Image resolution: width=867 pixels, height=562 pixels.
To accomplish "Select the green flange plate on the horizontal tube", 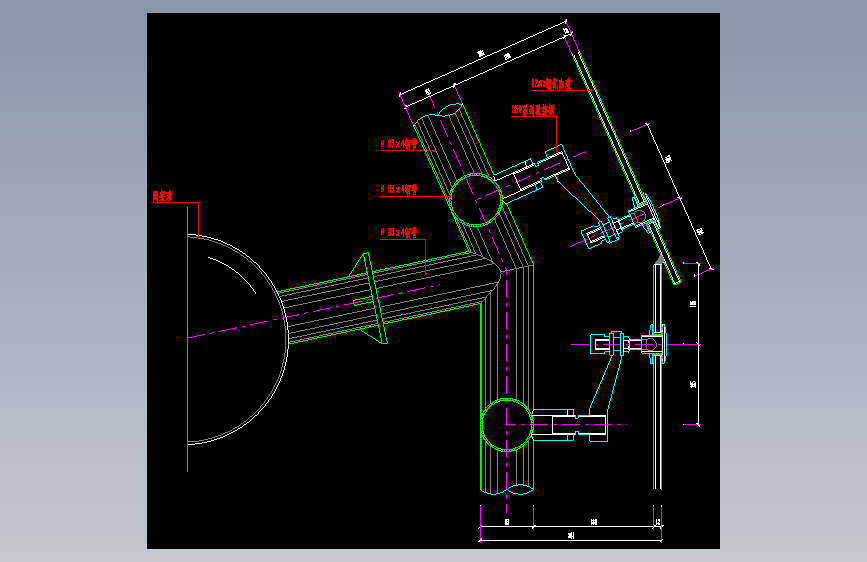I will (x=374, y=298).
